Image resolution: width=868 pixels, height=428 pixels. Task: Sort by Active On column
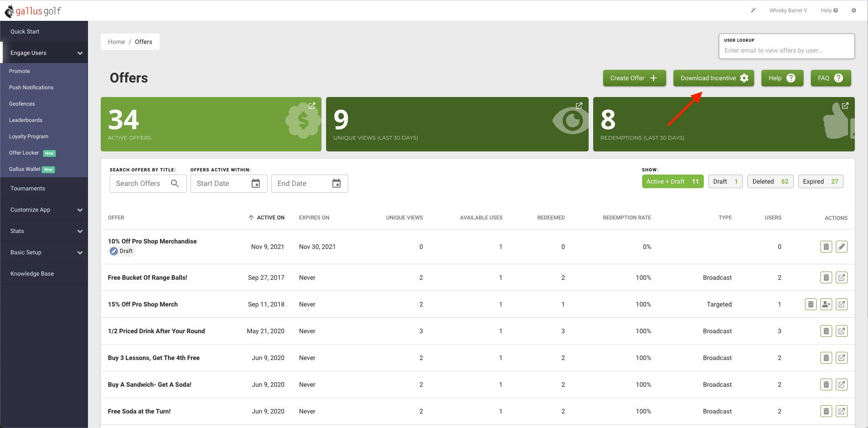[267, 218]
